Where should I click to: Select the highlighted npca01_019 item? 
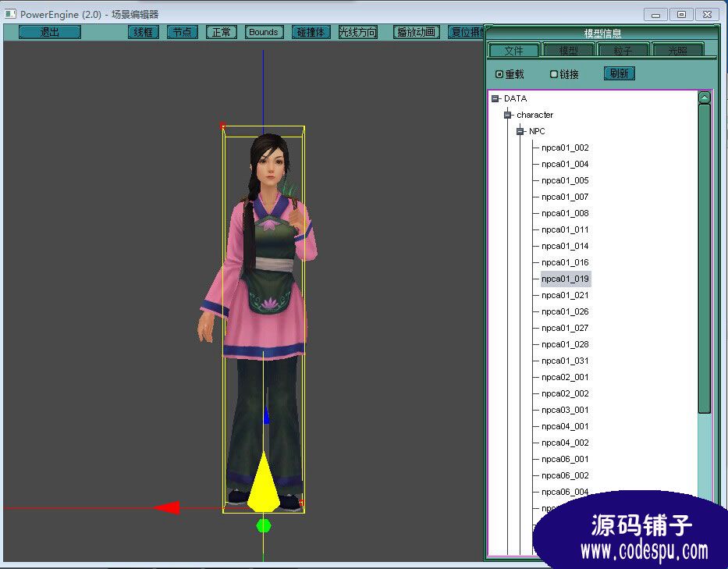(x=566, y=279)
